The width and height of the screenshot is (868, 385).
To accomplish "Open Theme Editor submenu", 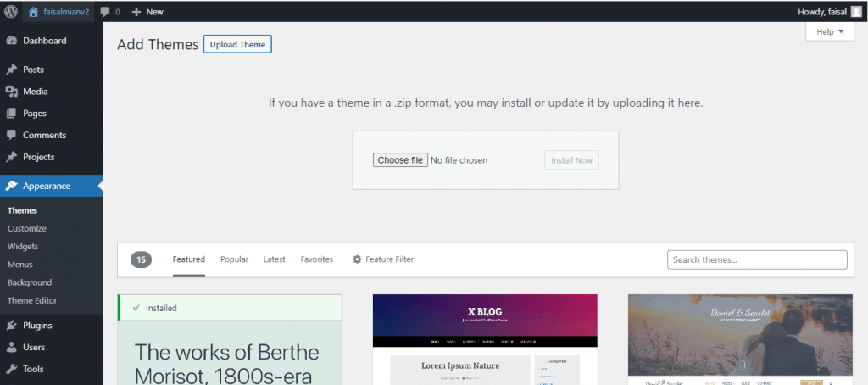I will pos(32,300).
